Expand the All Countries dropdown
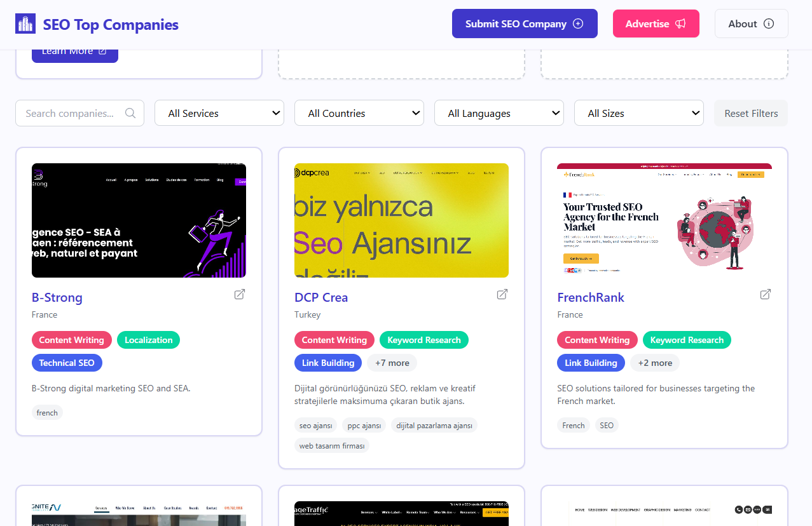The height and width of the screenshot is (526, 812). 359,113
